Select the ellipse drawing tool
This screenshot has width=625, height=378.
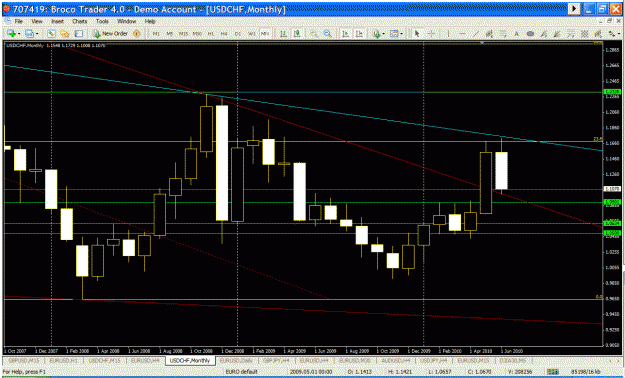click(x=530, y=34)
